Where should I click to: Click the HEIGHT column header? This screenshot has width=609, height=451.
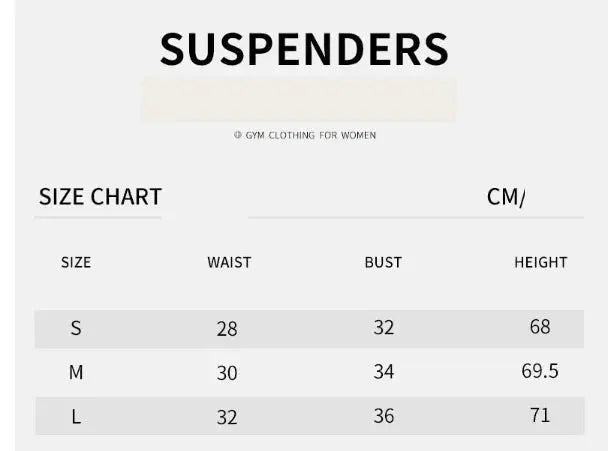(540, 263)
